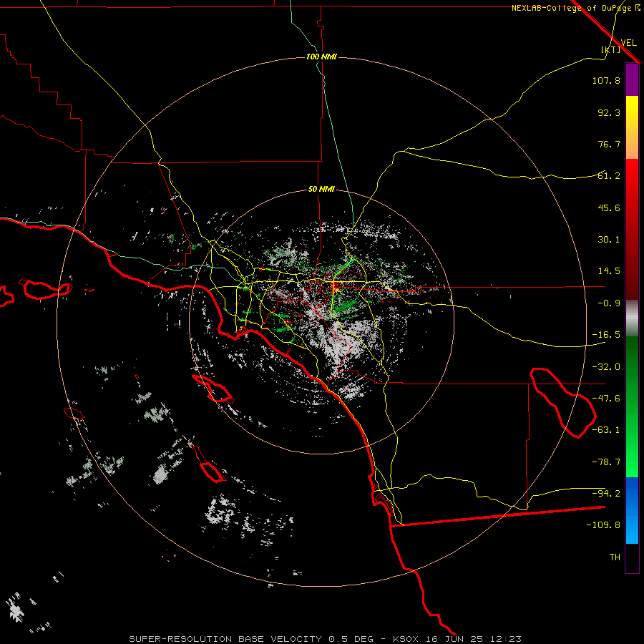Click the 100 NMI range ring label

point(321,57)
